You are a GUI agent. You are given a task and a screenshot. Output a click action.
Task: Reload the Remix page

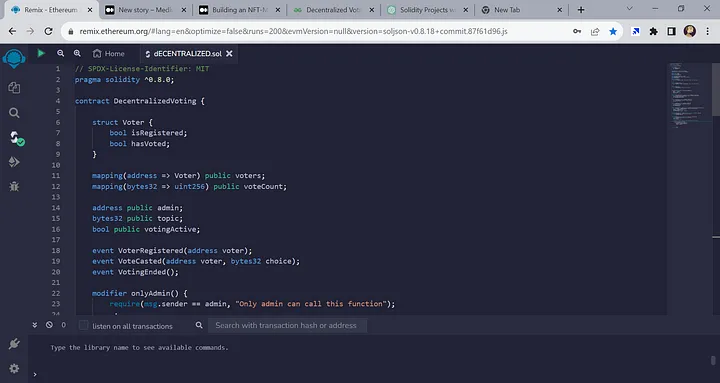pos(48,31)
